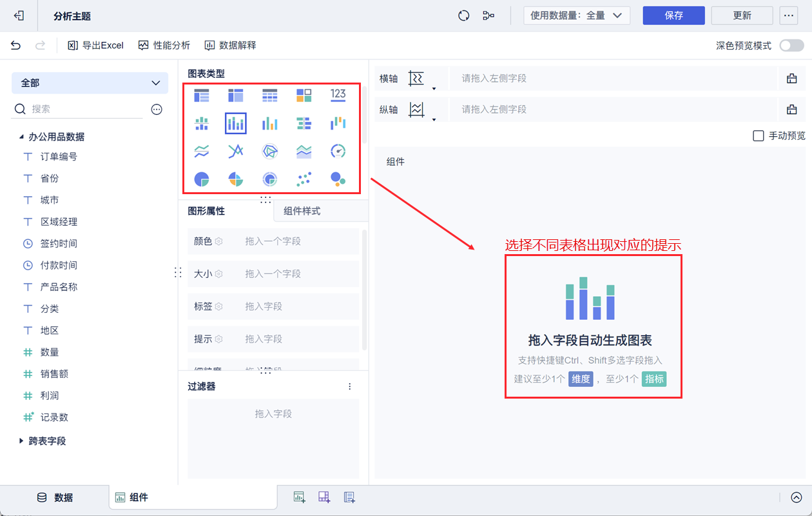Open the 过滤器 three-dot menu
This screenshot has width=812, height=516.
point(350,386)
